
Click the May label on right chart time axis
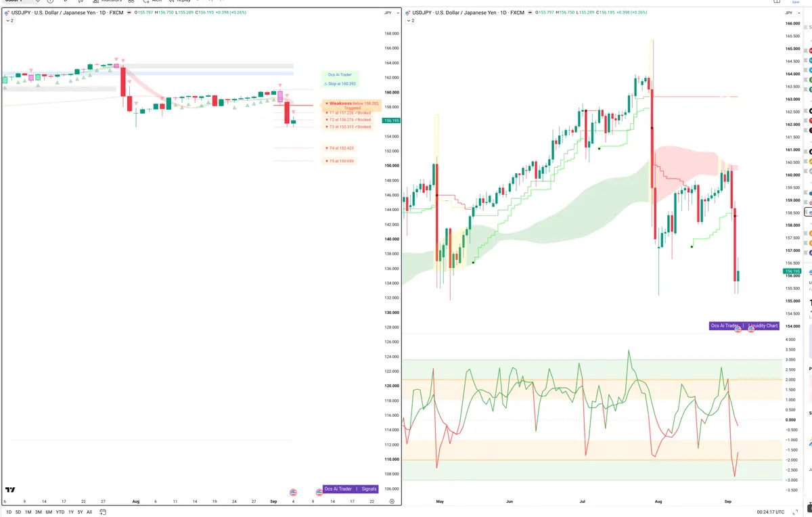click(x=440, y=502)
